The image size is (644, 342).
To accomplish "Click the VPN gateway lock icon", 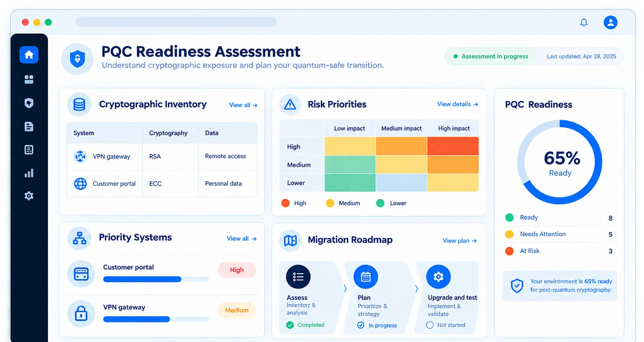I will (81, 314).
